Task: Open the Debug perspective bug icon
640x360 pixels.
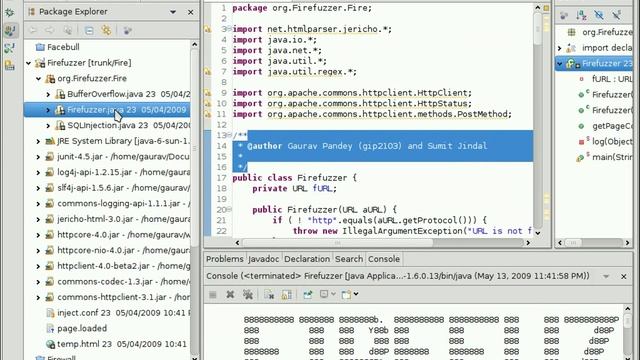Action: [x=9, y=12]
